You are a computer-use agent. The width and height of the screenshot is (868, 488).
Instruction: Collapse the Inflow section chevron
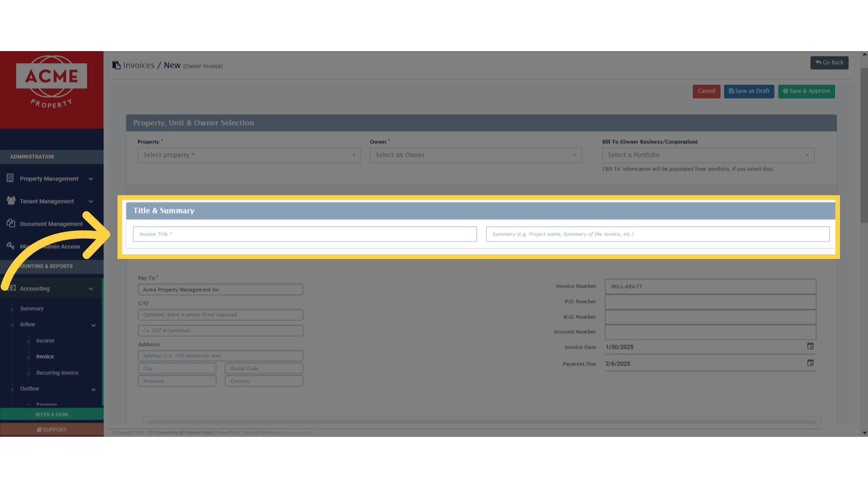click(x=94, y=325)
